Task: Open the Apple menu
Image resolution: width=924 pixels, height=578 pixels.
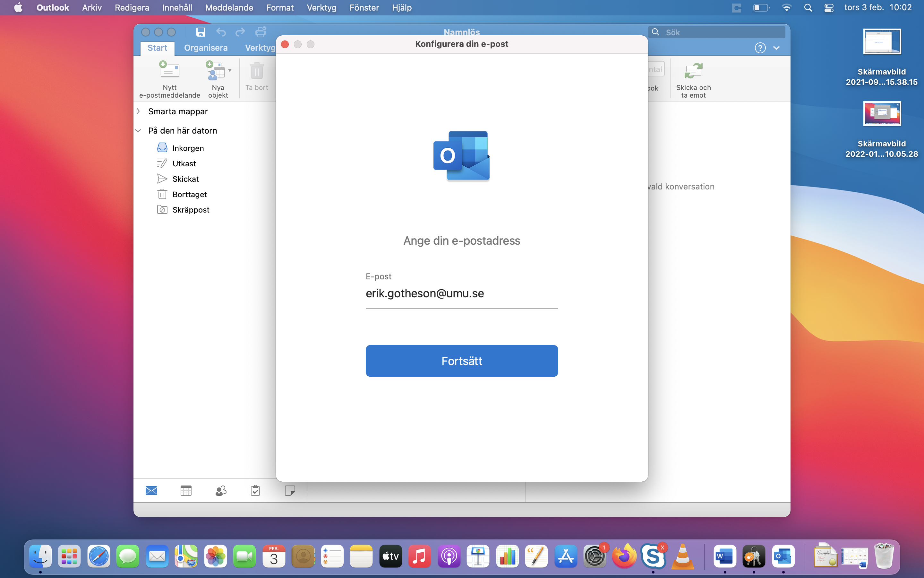Action: (x=18, y=8)
